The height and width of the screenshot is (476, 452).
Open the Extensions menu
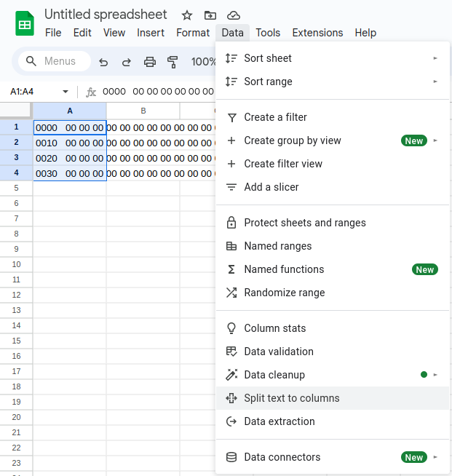click(317, 33)
